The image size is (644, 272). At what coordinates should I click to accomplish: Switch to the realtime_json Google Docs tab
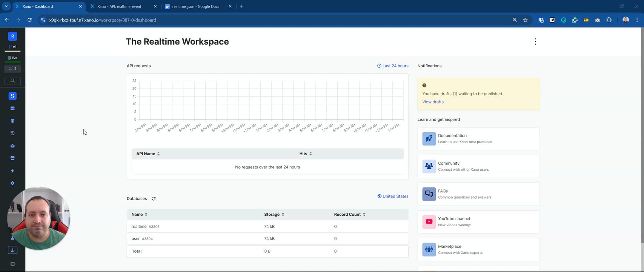pos(199,6)
